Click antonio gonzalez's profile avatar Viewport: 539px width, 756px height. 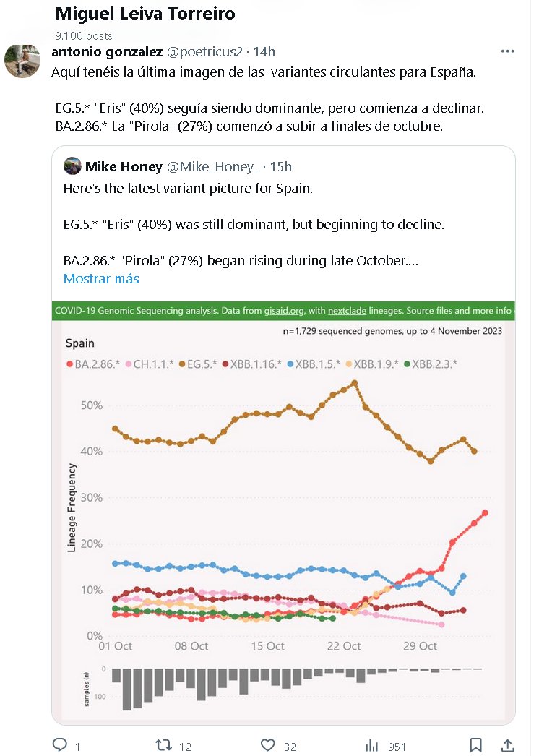tap(22, 61)
